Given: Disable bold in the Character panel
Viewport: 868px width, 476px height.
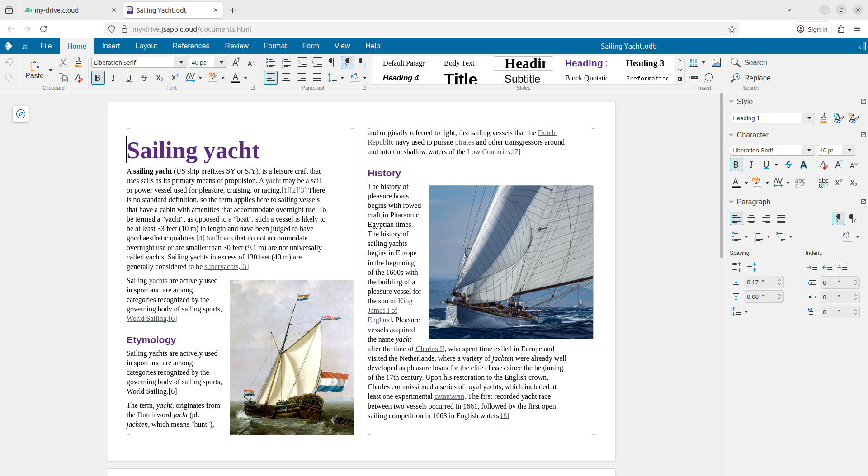Looking at the screenshot, I should pos(736,165).
